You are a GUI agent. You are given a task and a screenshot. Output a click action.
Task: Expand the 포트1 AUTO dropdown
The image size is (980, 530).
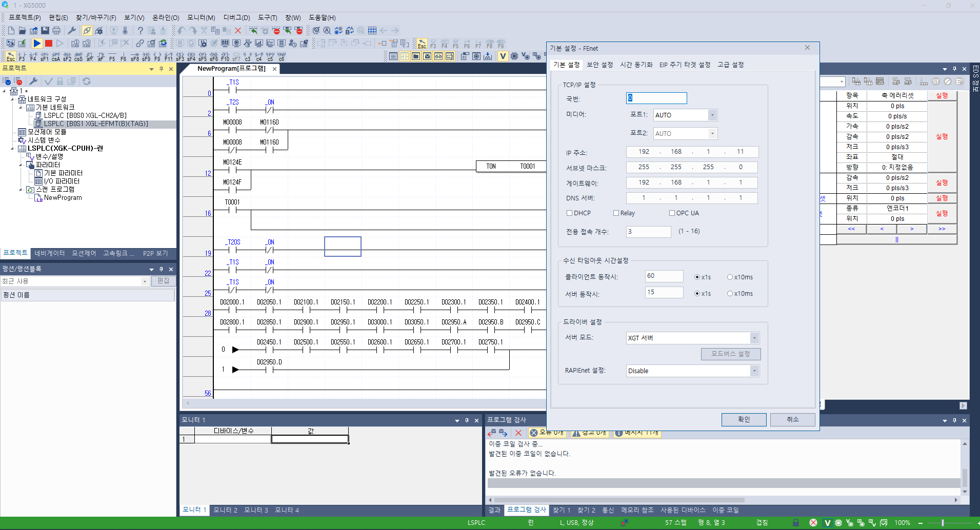tap(712, 115)
